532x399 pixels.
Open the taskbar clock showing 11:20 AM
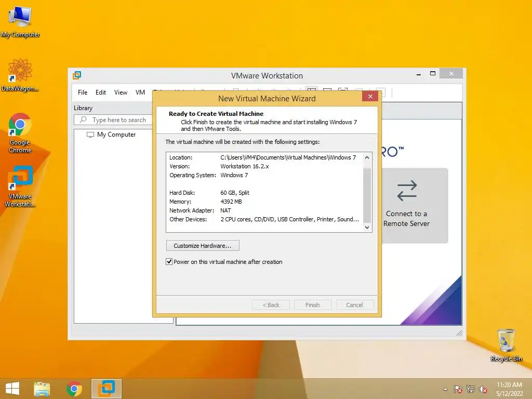click(x=509, y=389)
